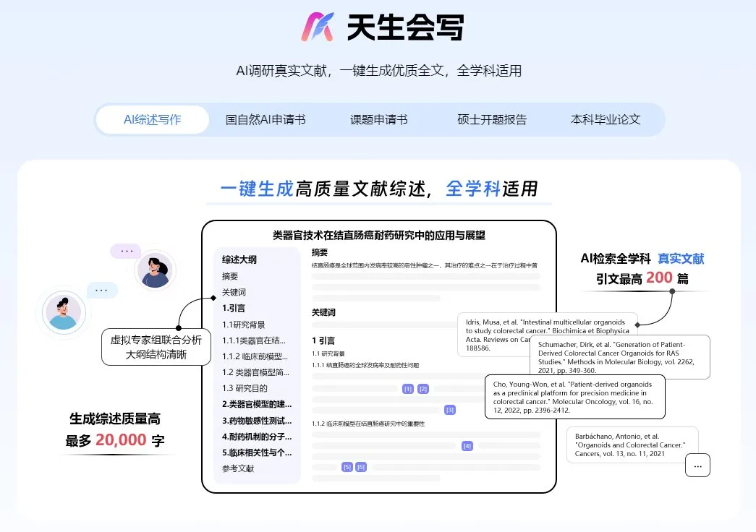Open outline item 5.临床相关性与个...

coord(257,452)
